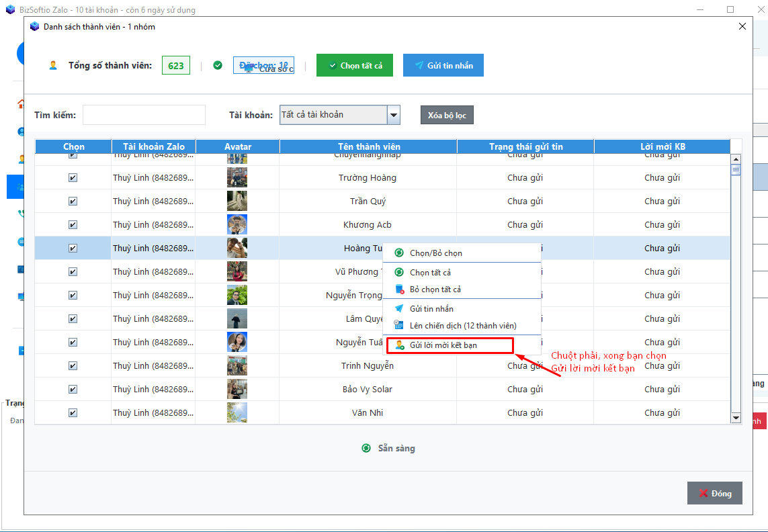
Task: Open the Tài khoản dropdown arrow
Action: click(394, 116)
